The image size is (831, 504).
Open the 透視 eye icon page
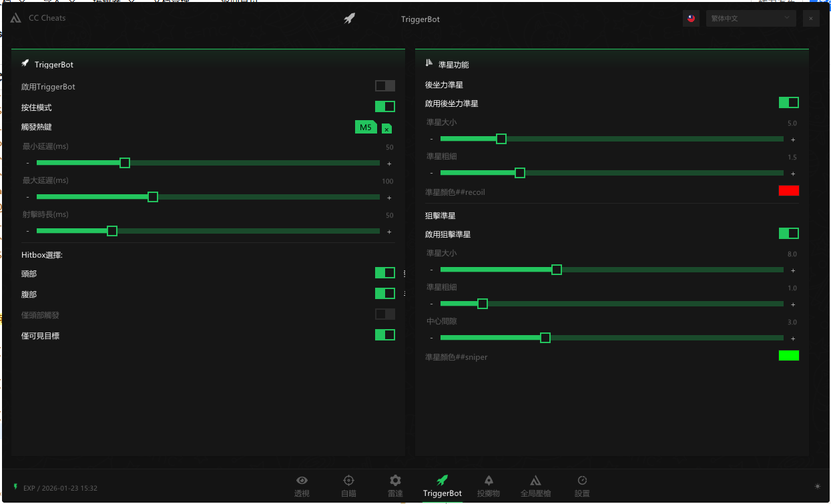click(x=302, y=481)
